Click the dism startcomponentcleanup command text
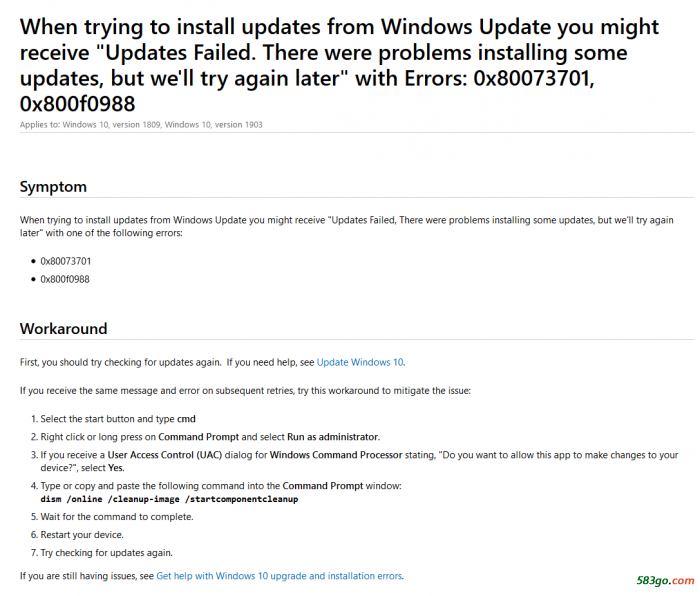Viewport: 700px width, 596px height. coord(169,498)
